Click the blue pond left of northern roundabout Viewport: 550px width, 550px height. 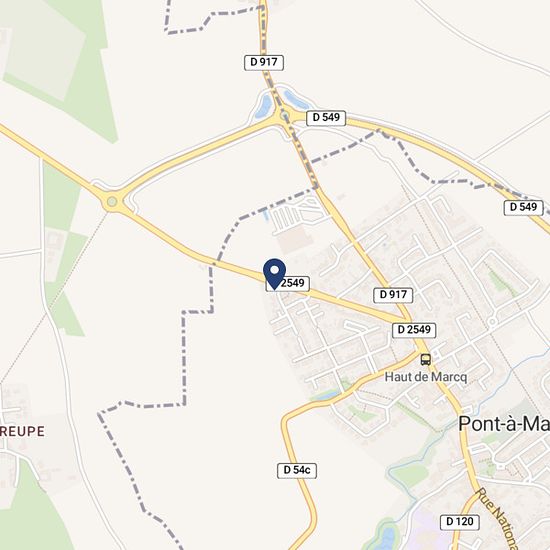pyautogui.click(x=264, y=106)
